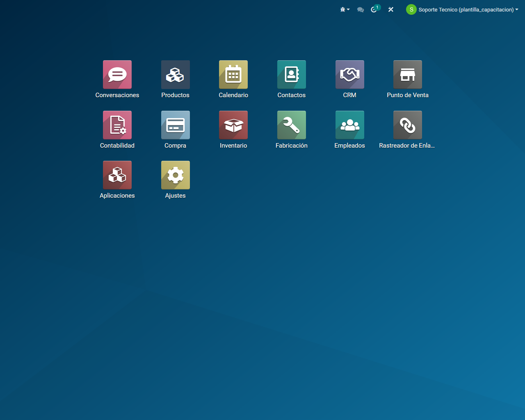Launch the CRM handshake icon
The image size is (525, 420).
click(349, 75)
